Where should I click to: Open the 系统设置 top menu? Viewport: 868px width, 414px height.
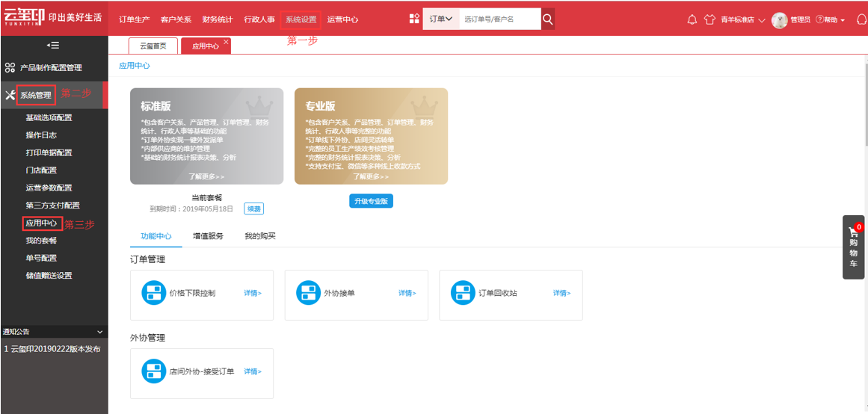coord(301,20)
